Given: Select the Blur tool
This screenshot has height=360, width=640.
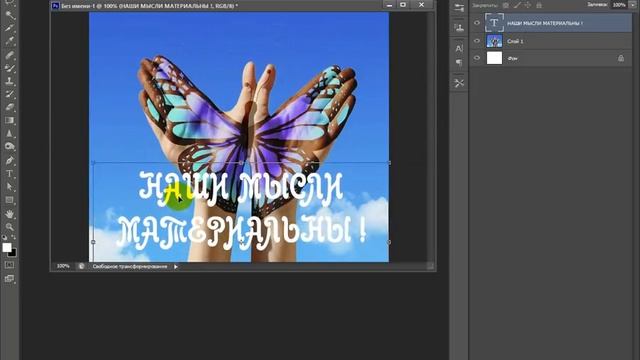Looking at the screenshot, I should point(10,133).
